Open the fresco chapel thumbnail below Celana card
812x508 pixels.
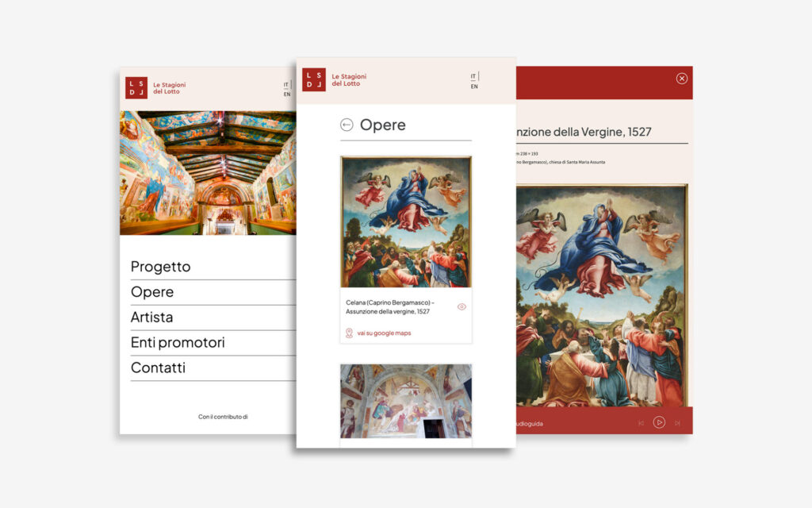coord(406,401)
